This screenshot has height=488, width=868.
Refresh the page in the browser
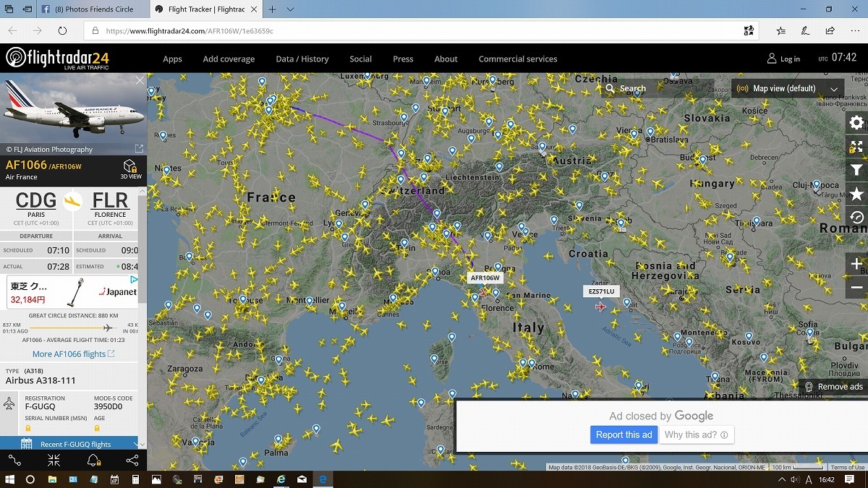click(62, 31)
